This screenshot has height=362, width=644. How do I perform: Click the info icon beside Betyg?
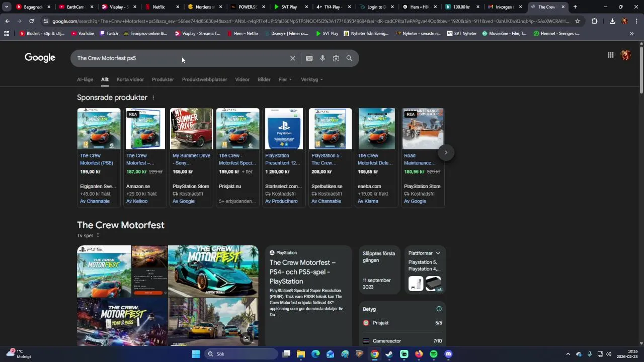click(x=439, y=309)
